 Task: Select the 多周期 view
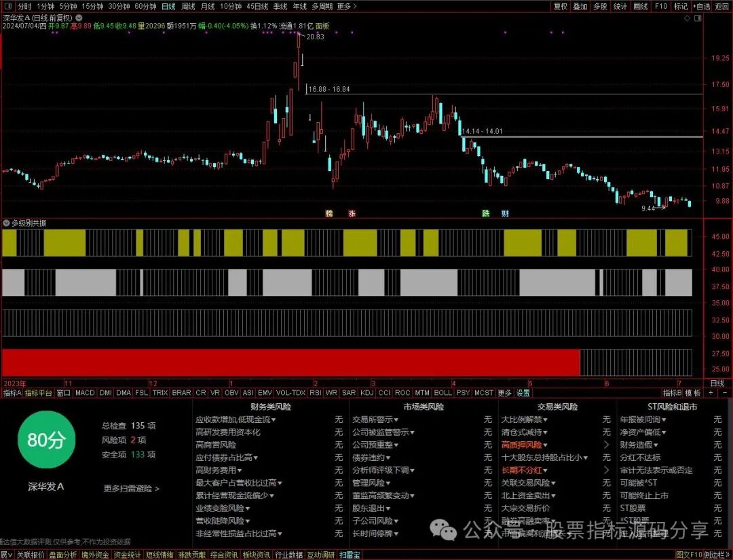coord(322,6)
